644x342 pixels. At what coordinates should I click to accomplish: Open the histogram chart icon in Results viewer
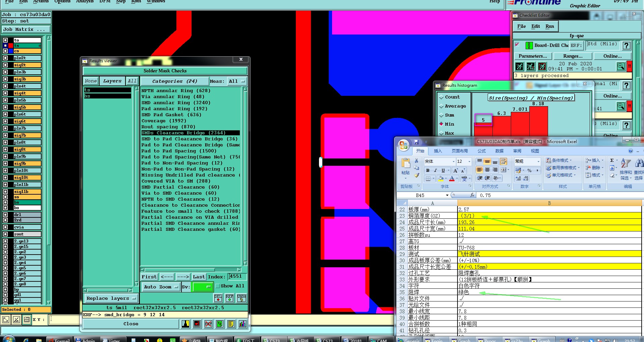click(x=242, y=324)
